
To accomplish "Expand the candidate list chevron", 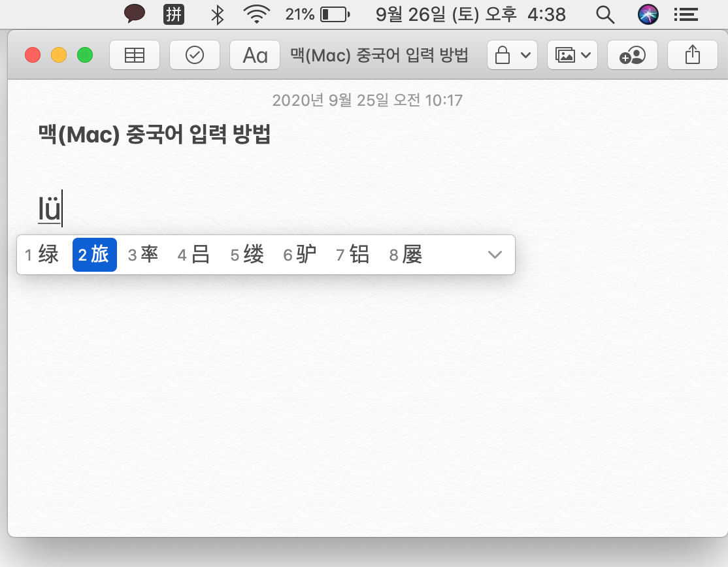I will pos(495,255).
